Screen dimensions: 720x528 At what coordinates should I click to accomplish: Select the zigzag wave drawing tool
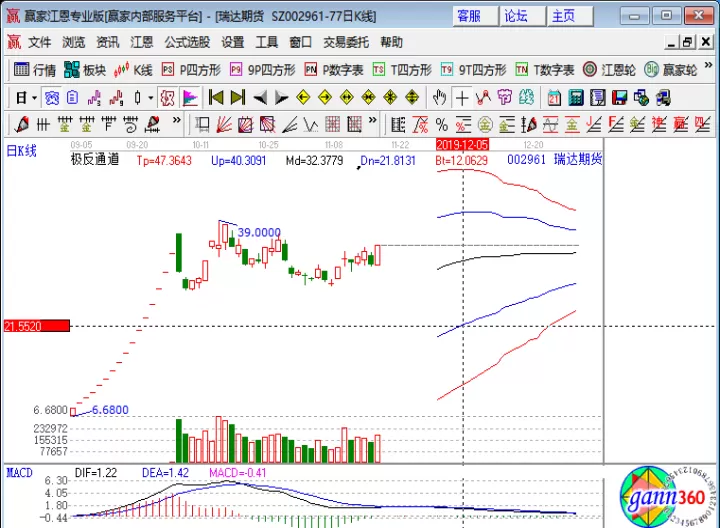coord(311,124)
